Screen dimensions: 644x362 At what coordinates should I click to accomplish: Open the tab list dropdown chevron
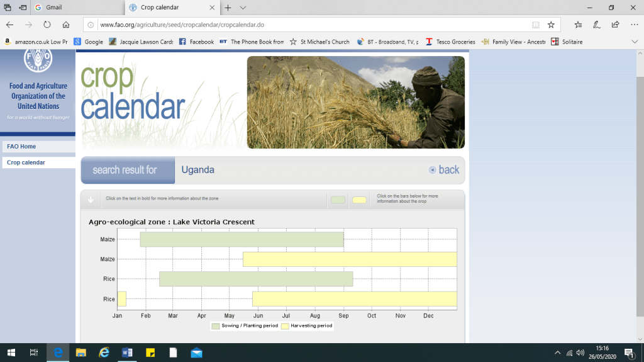[x=243, y=8]
